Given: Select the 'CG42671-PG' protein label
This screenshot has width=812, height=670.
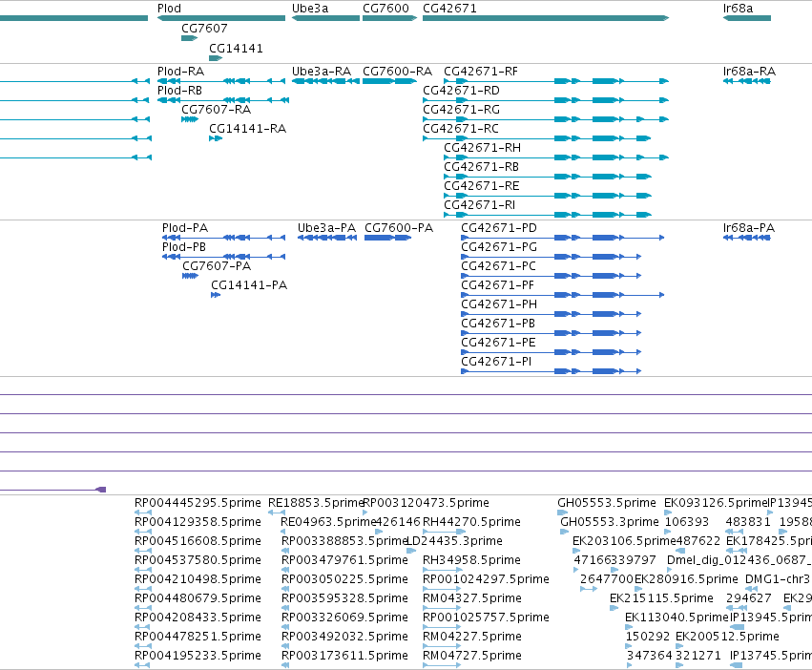Looking at the screenshot, I should coord(499,247).
